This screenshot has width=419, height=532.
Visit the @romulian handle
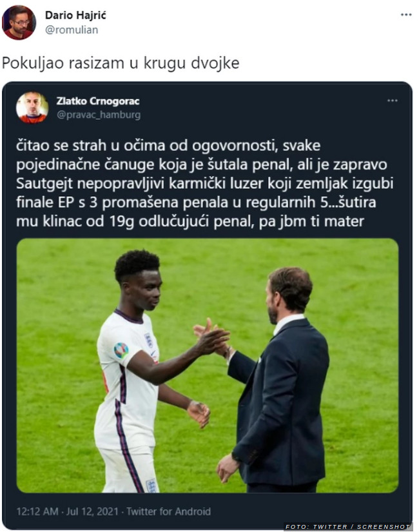pos(72,30)
